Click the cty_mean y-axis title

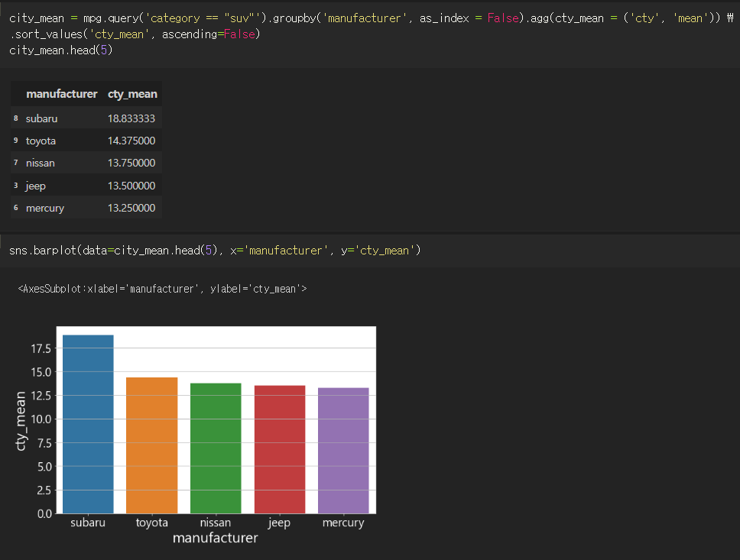click(21, 421)
